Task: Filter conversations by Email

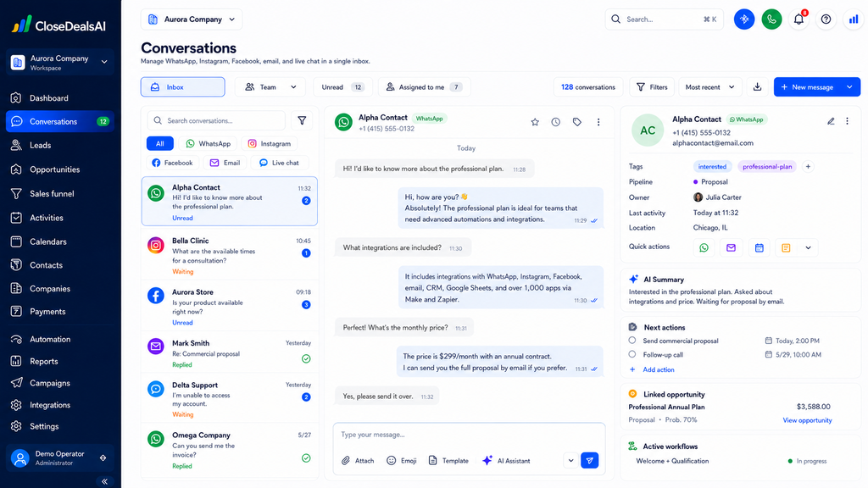Action: coord(225,163)
